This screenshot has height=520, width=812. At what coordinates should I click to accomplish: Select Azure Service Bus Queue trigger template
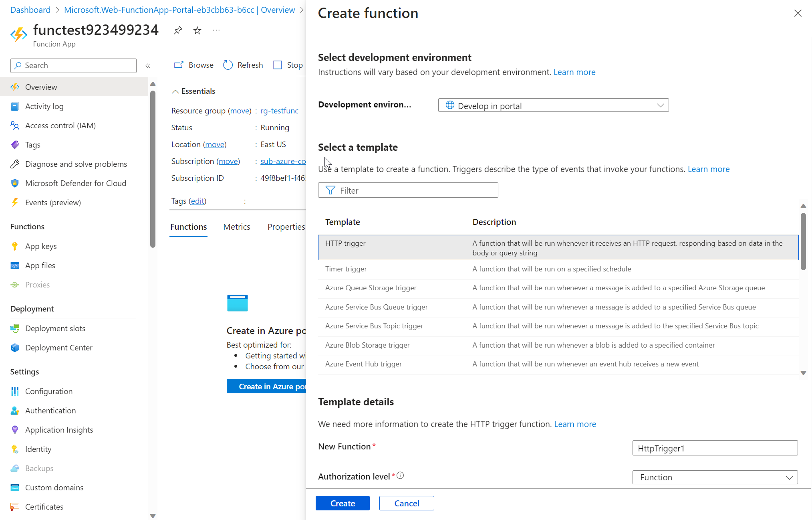(x=558, y=307)
